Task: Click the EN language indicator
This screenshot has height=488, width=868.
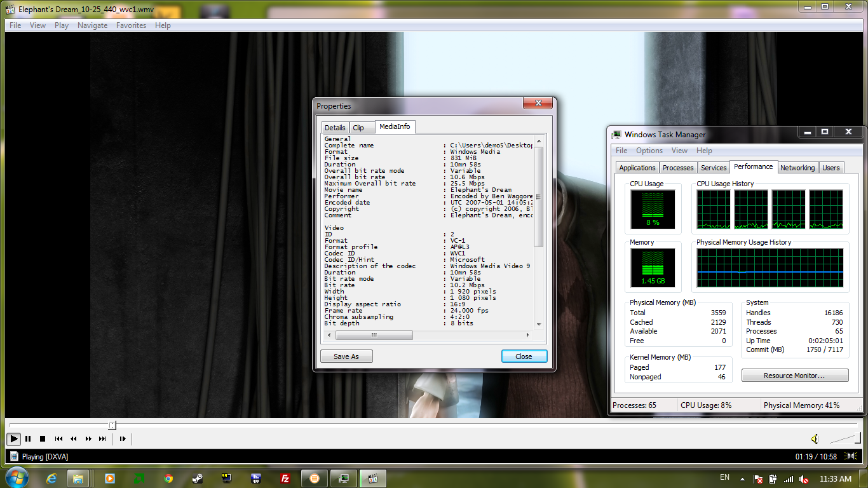Action: [x=724, y=477]
